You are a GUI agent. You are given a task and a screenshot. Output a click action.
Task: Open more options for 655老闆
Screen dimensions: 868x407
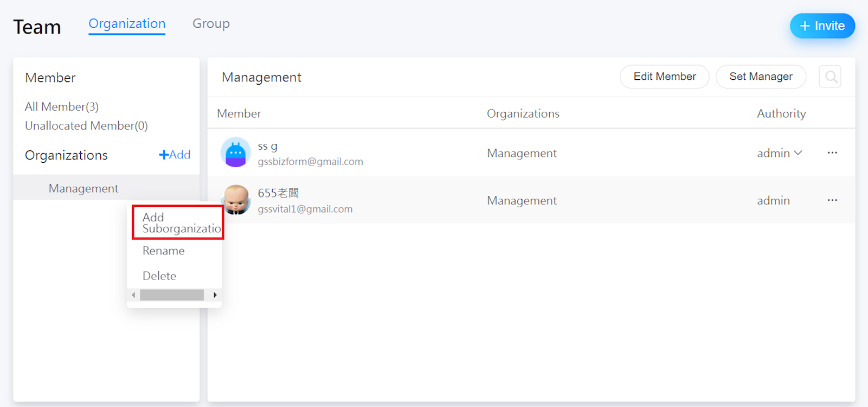click(832, 200)
